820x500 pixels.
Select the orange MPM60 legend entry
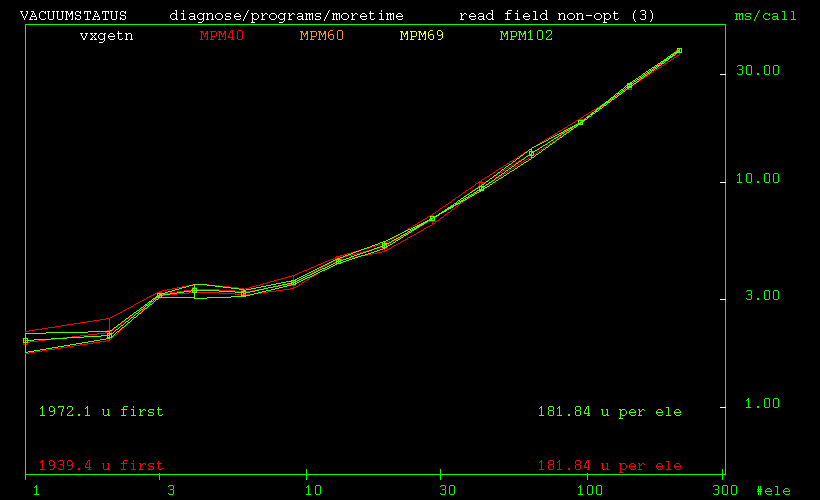tap(322, 36)
